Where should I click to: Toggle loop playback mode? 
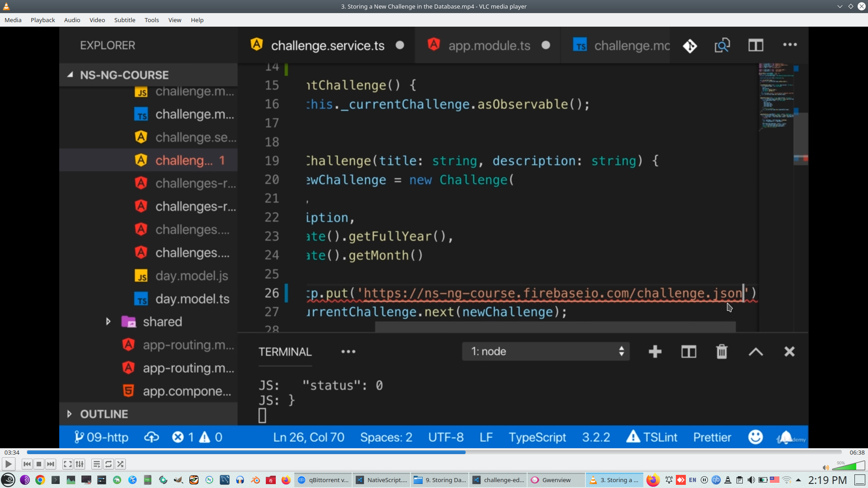pyautogui.click(x=108, y=464)
